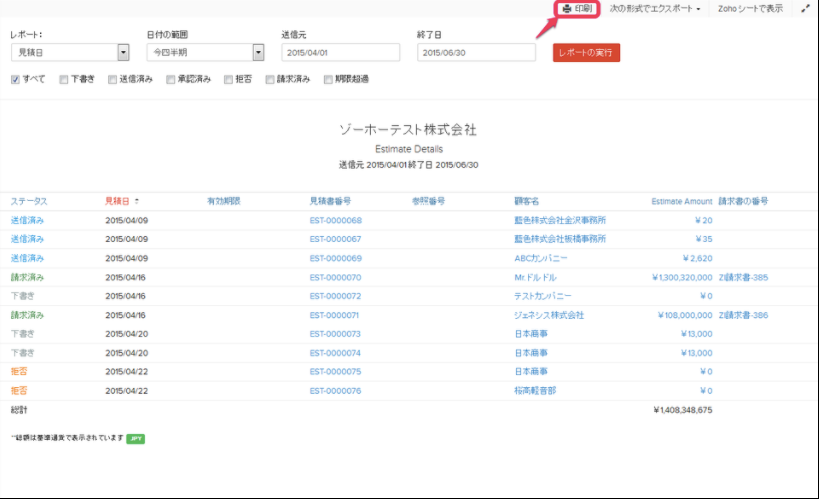Image resolution: width=819 pixels, height=499 pixels.
Task: Open invoice link Z請求書-385
Action: coord(743,277)
